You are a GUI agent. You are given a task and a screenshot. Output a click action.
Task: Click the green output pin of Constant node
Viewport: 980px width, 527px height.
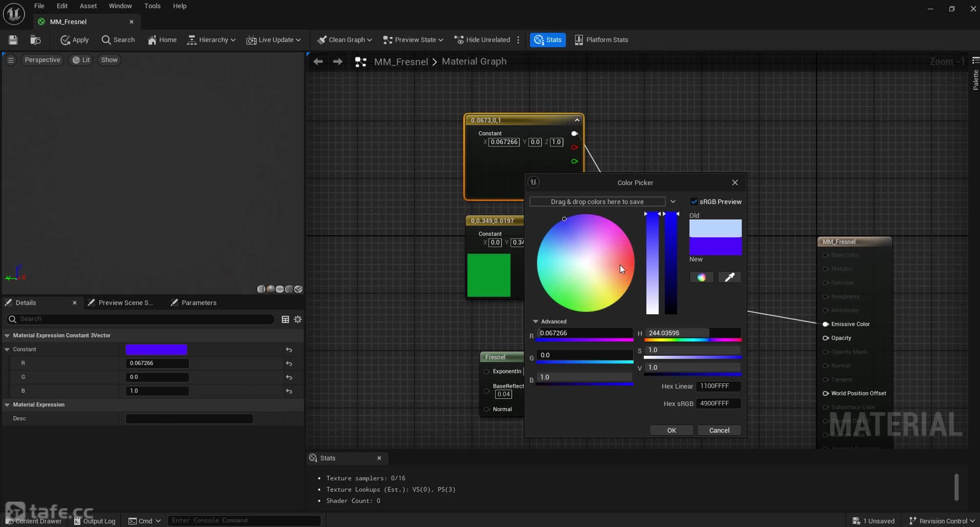tap(574, 162)
